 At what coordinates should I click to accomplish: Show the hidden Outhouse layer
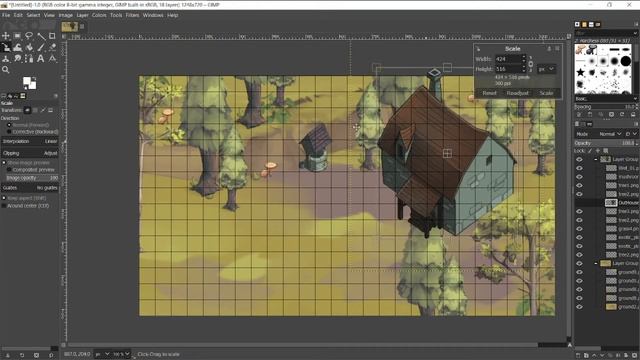click(579, 202)
